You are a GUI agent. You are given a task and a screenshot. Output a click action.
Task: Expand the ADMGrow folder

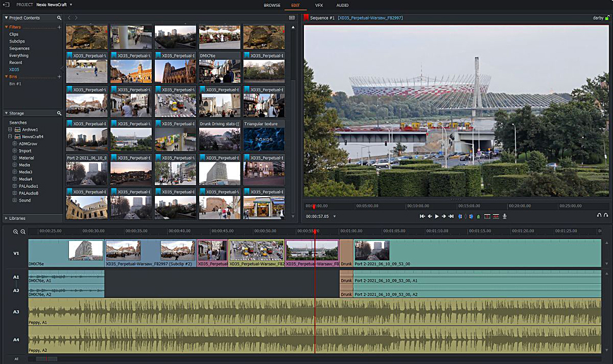pos(15,143)
